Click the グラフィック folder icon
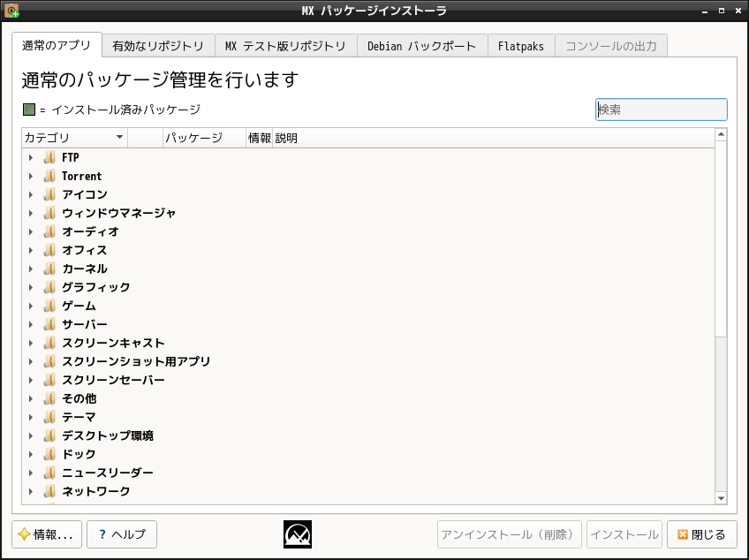Image resolution: width=749 pixels, height=560 pixels. (49, 287)
